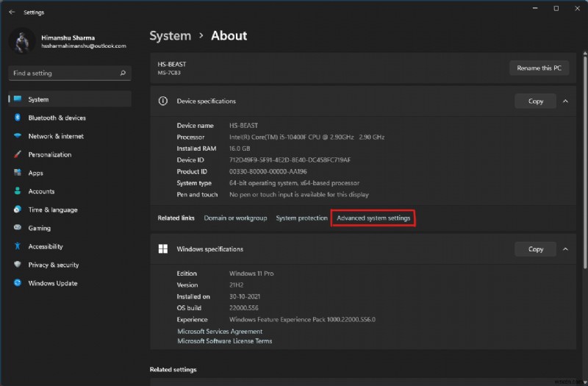
Task: Click the 64-bit operating system text
Action: coord(294,183)
